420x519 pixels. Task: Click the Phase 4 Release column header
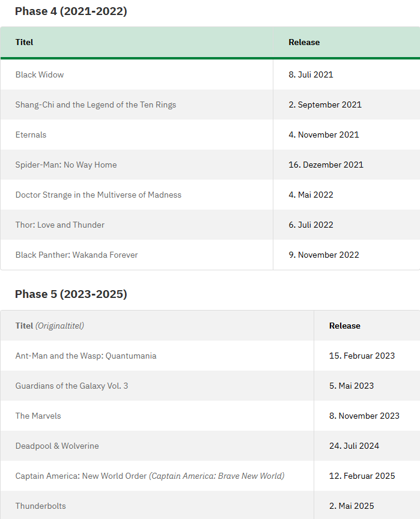[304, 43]
